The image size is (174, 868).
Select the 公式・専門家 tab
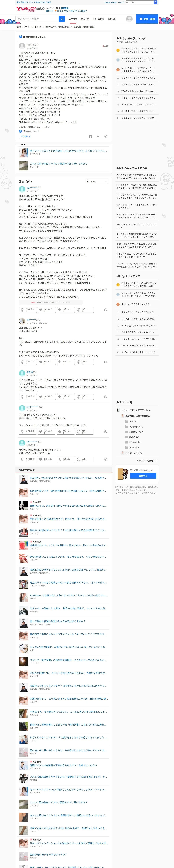tap(98, 19)
